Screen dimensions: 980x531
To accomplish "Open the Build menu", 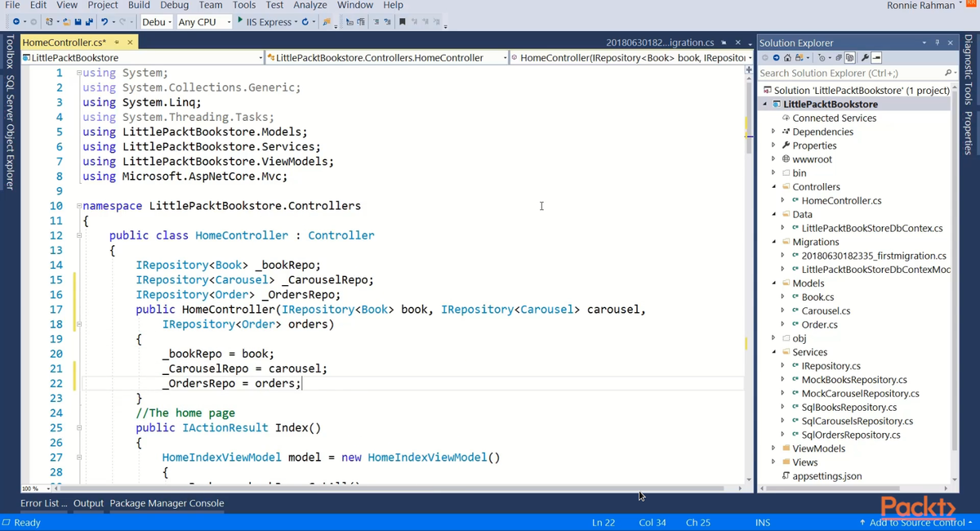I will click(139, 5).
